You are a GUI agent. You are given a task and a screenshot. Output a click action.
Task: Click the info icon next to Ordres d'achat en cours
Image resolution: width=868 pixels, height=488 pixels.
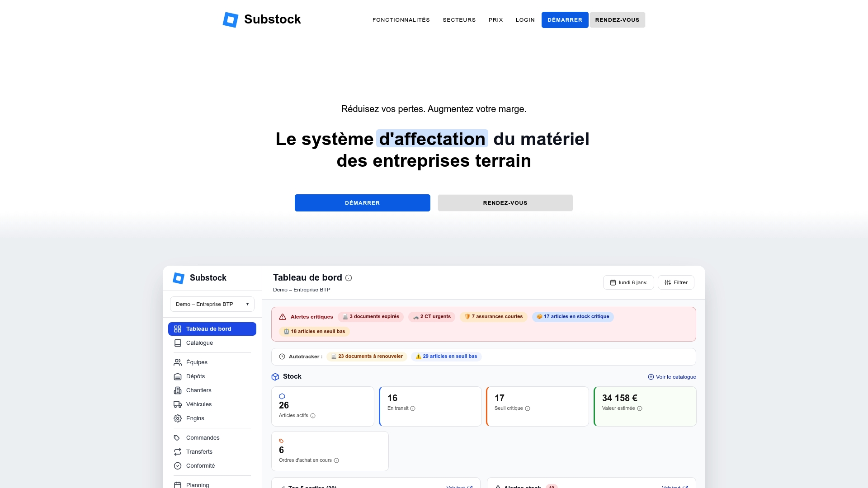pyautogui.click(x=336, y=460)
